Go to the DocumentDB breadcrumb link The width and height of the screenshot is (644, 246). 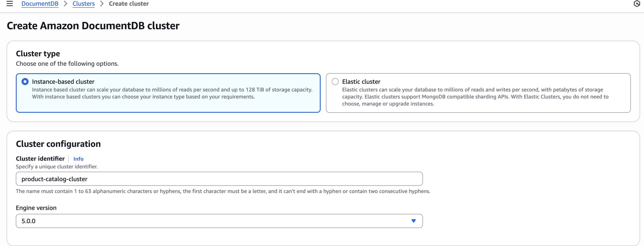pos(40,4)
